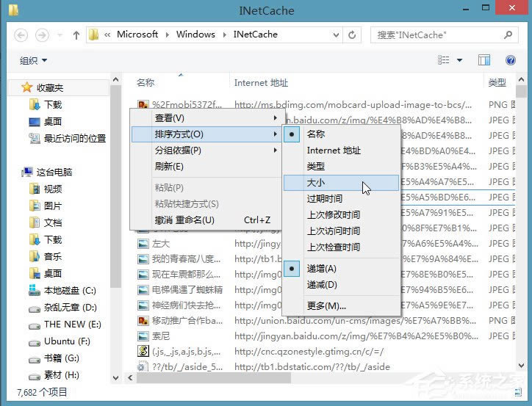
Task: Expand view options dropdown arrow
Action: (x=459, y=60)
